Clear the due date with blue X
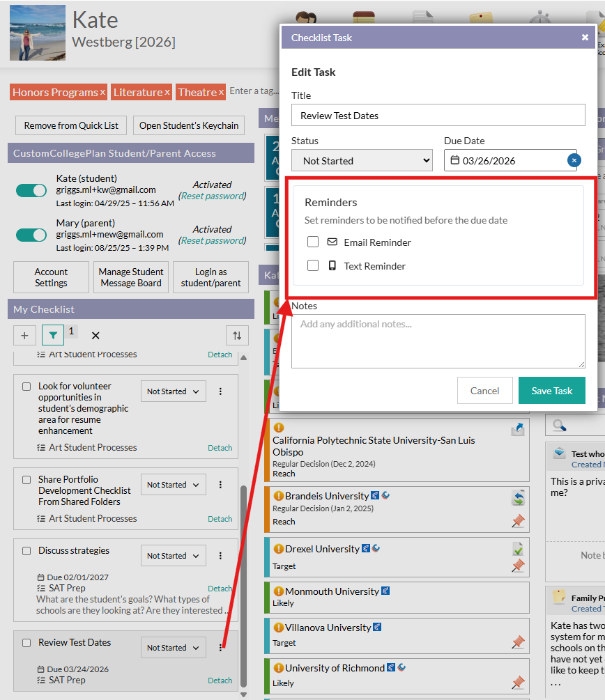Image resolution: width=605 pixels, height=700 pixels. (574, 160)
